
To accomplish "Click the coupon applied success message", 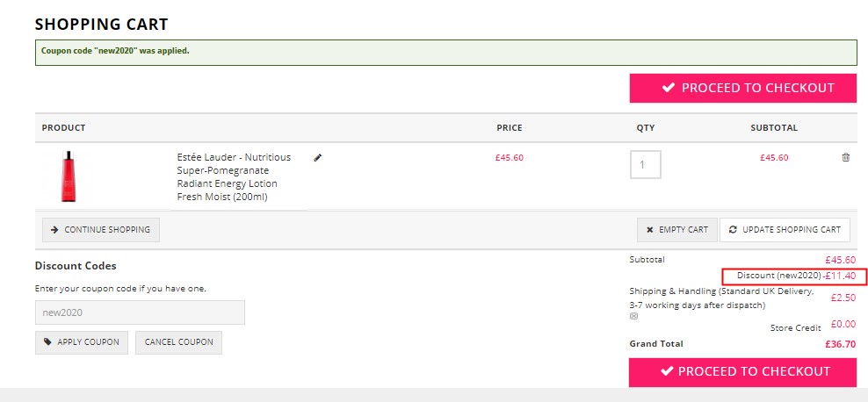I will tap(445, 53).
